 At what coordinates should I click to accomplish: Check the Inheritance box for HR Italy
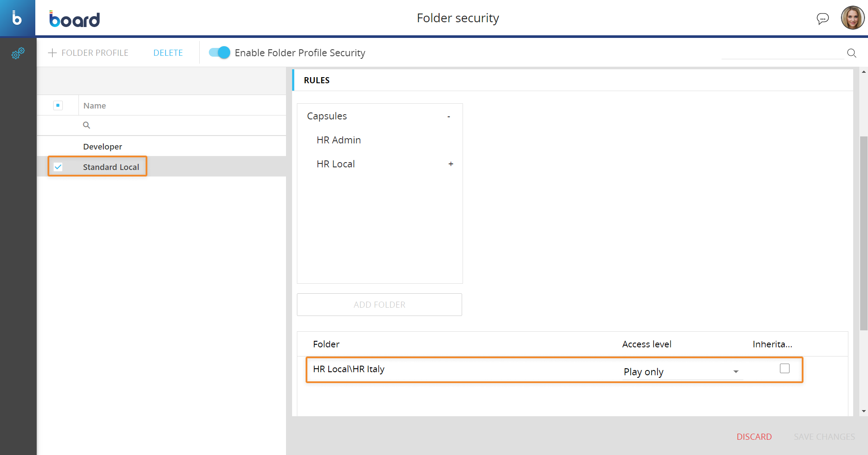tap(784, 369)
